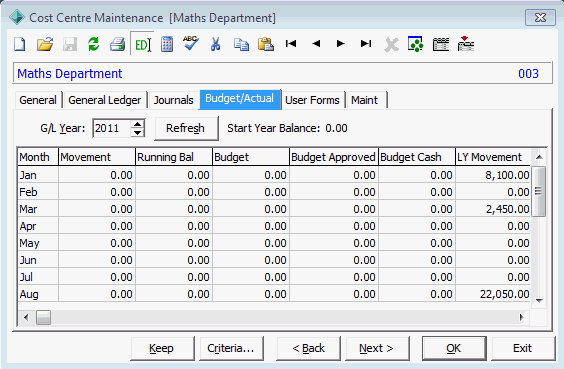Click the calendar icon with red arrow

(466, 44)
